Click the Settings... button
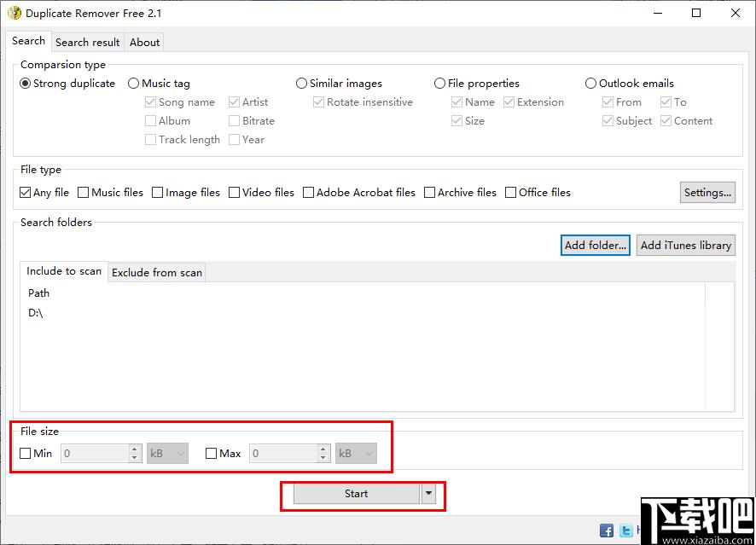 coord(707,192)
